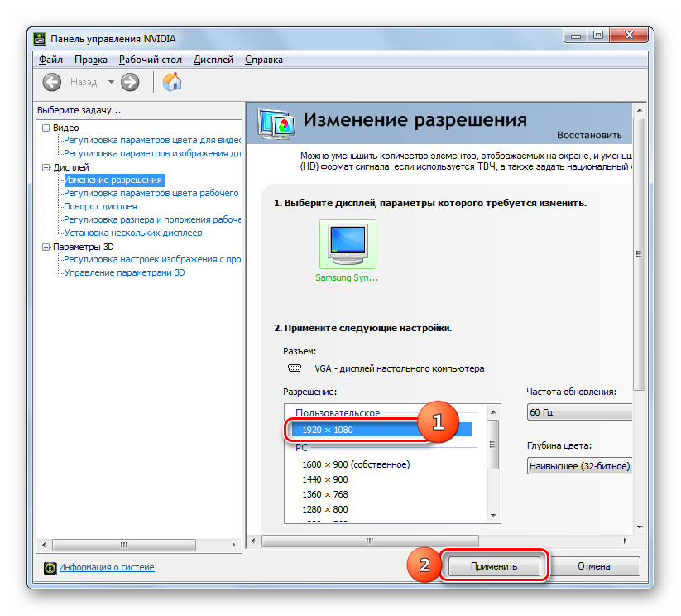Click the task tree horizontal scrollbar thumb
Image resolution: width=681 pixels, height=616 pixels.
click(124, 545)
